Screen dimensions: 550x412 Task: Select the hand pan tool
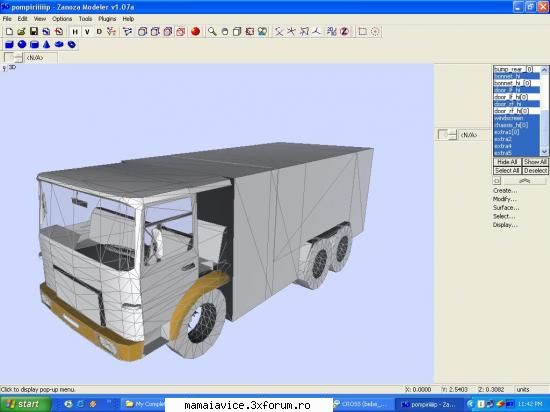click(x=225, y=32)
